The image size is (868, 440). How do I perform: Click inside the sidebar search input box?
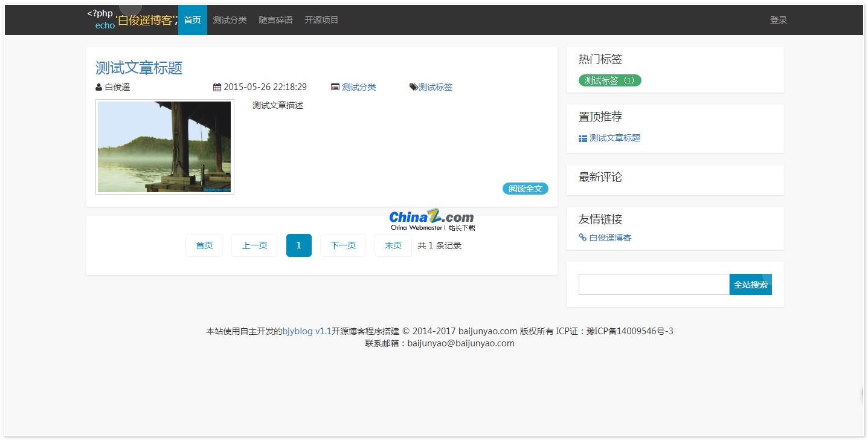652,284
